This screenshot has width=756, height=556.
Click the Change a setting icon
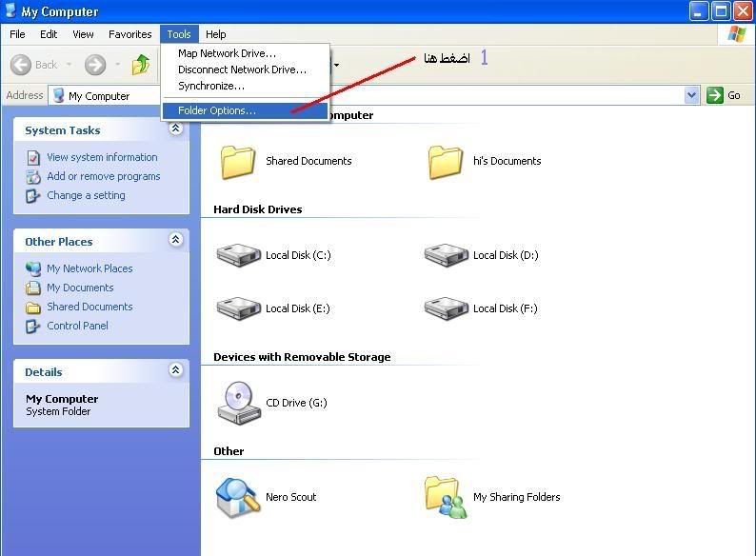32,196
